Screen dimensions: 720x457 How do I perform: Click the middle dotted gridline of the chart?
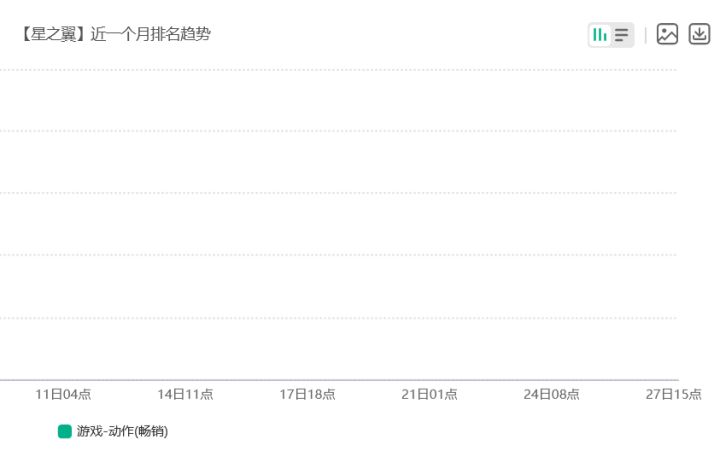coord(338,193)
